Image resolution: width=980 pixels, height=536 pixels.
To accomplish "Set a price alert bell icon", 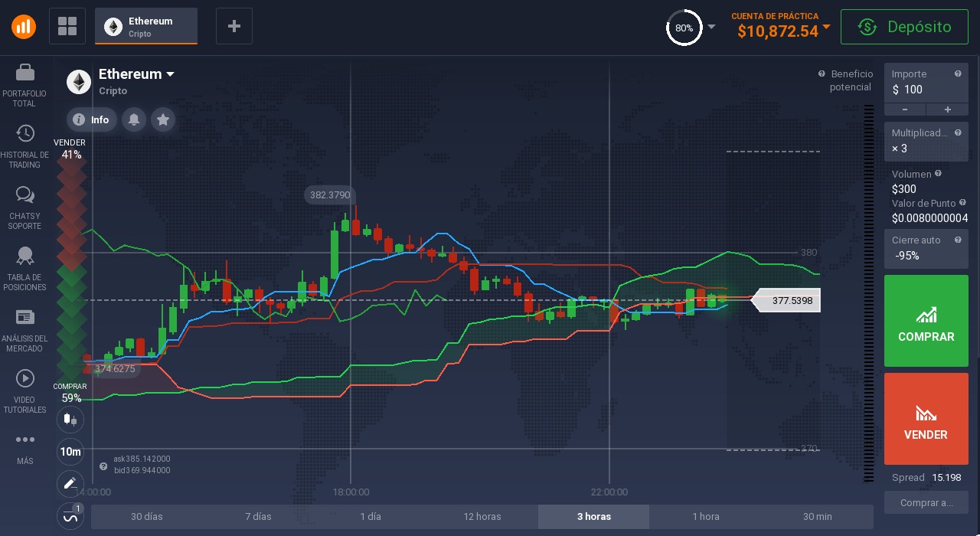I will pyautogui.click(x=134, y=119).
